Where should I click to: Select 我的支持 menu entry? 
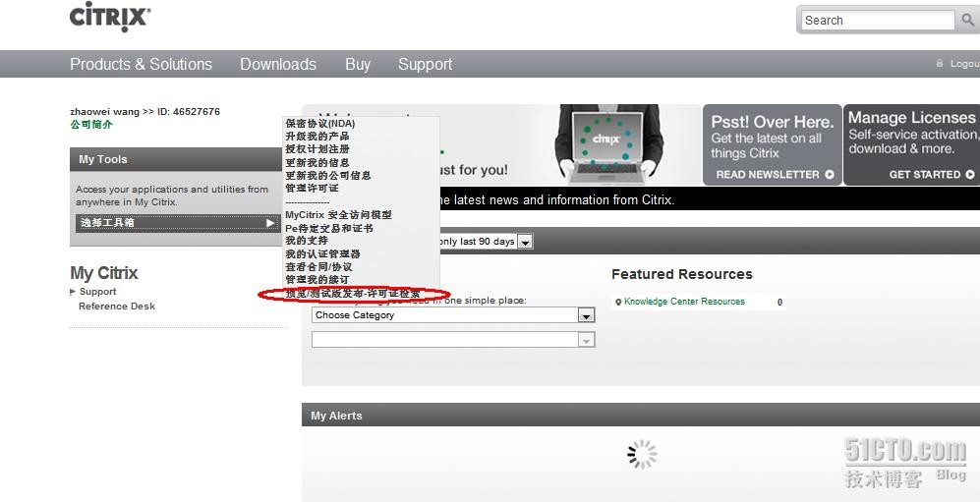click(x=306, y=240)
